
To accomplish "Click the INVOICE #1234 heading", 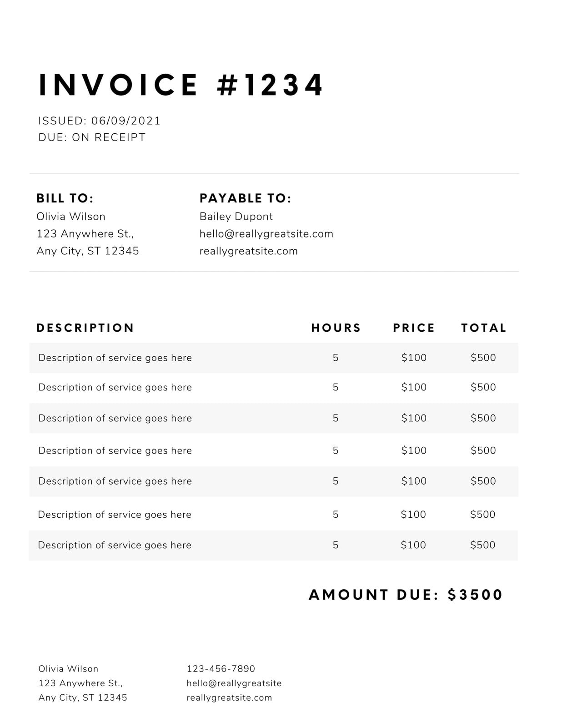I will coord(181,85).
